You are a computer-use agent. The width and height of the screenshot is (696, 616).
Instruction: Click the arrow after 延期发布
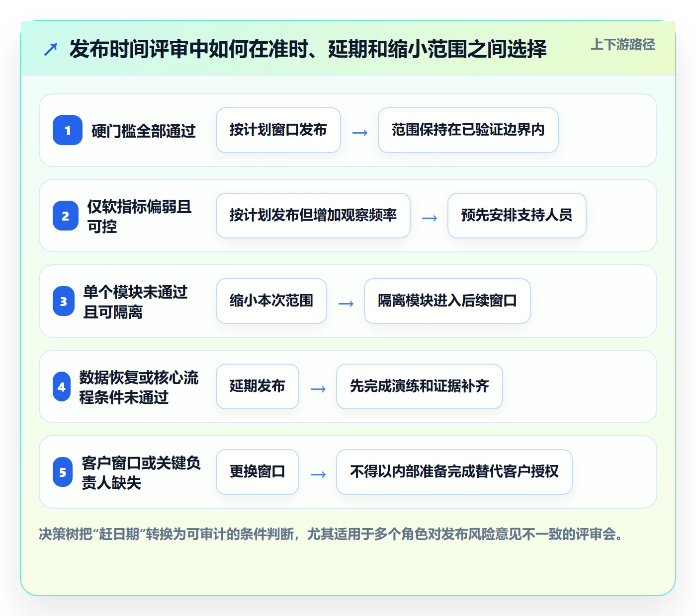pyautogui.click(x=318, y=389)
